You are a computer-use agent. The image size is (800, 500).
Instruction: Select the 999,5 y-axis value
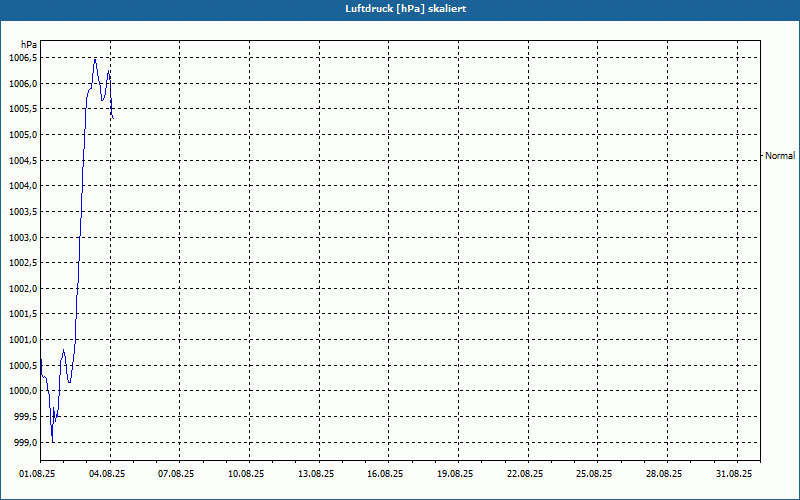coord(25,416)
